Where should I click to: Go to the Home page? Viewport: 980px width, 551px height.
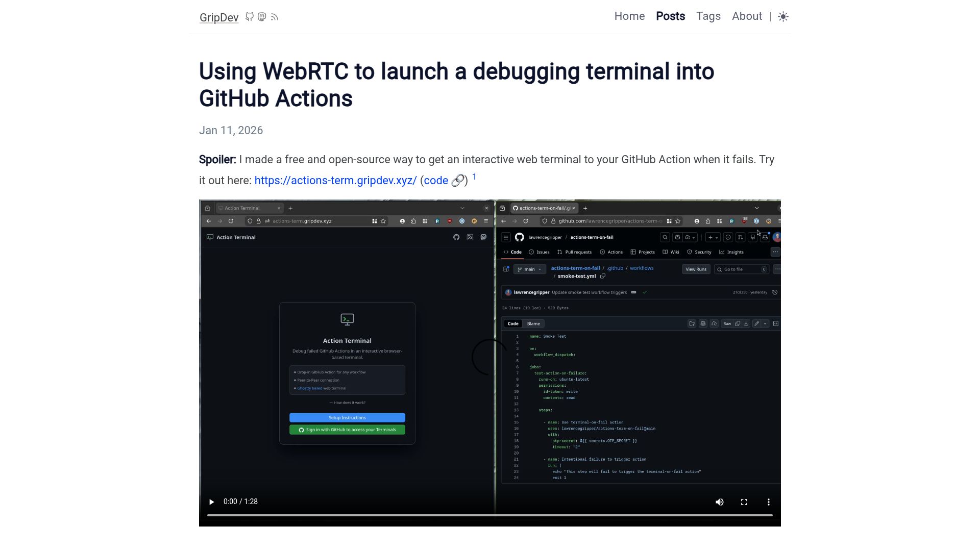tap(629, 16)
